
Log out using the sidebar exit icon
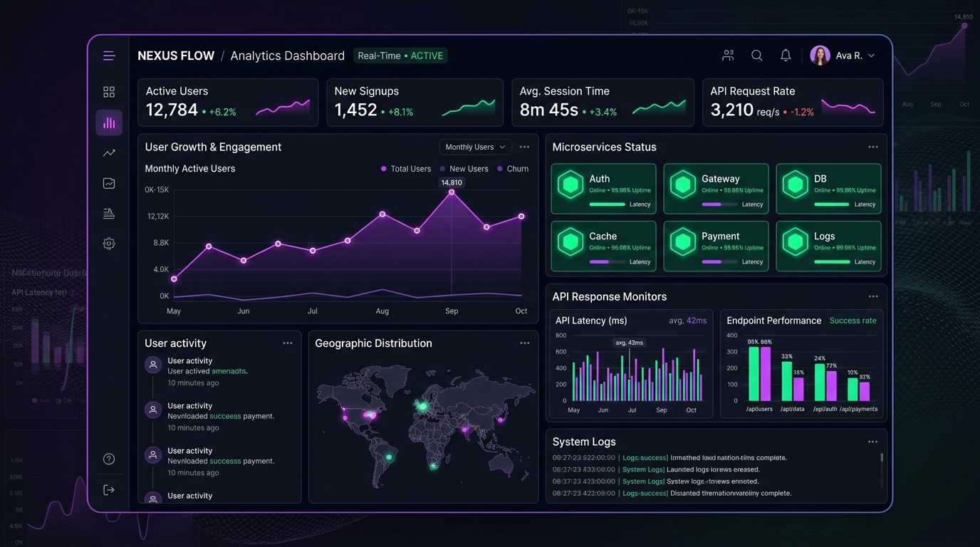coord(109,490)
